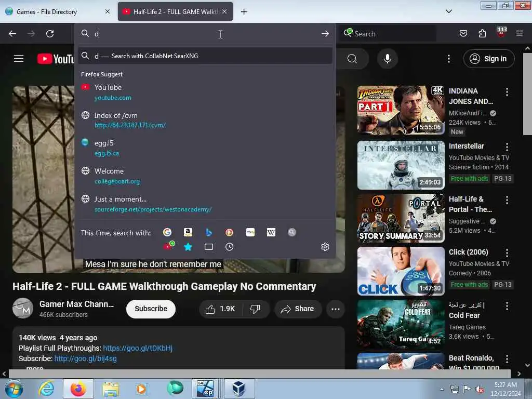This screenshot has width=532, height=399.
Task: Open the Firefox application menu
Action: pyautogui.click(x=520, y=33)
